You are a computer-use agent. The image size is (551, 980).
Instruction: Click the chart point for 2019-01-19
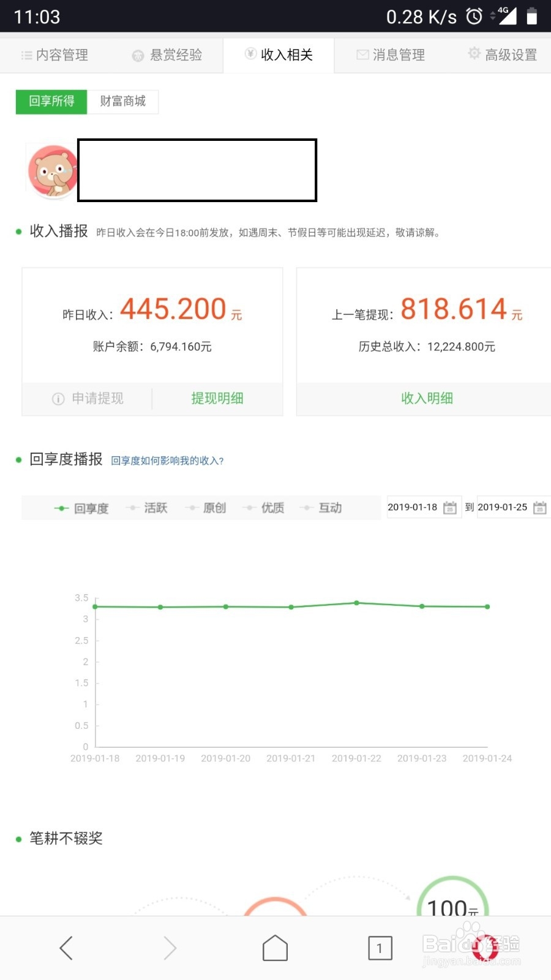click(160, 607)
